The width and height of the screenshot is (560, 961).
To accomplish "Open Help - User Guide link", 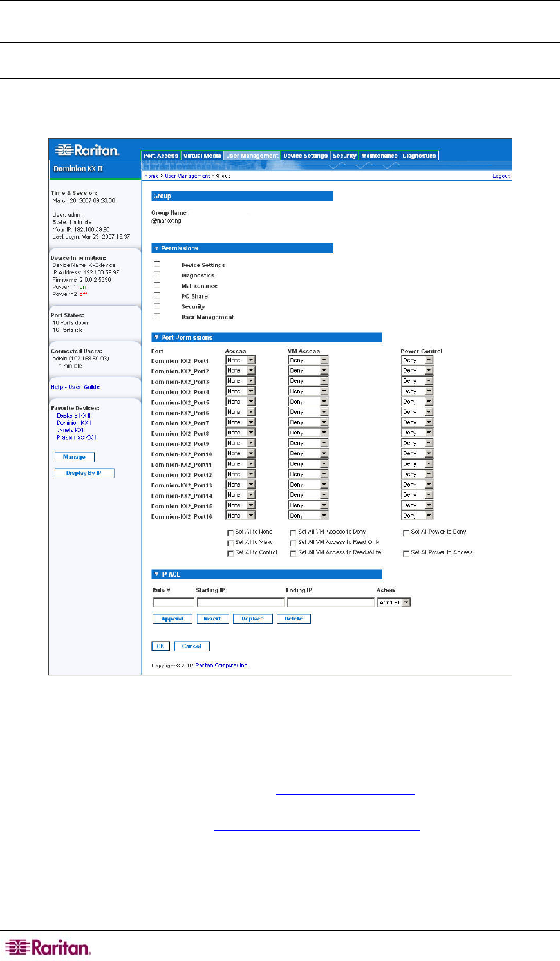I will (75, 387).
